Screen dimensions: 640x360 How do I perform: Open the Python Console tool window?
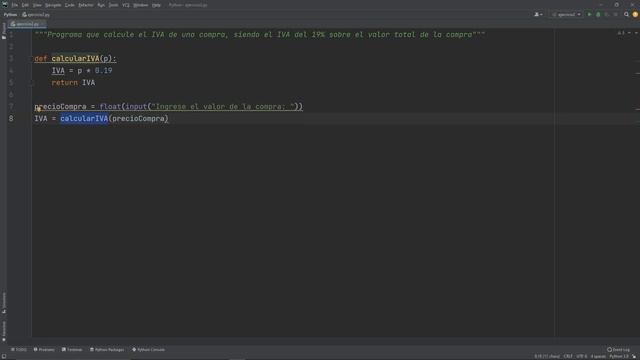click(x=149, y=350)
